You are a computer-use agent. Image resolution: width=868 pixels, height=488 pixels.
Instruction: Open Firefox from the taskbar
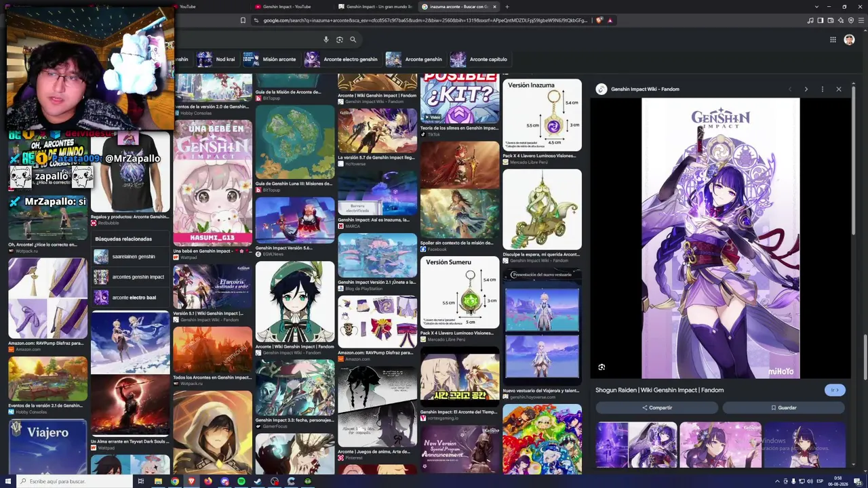pos(208,481)
